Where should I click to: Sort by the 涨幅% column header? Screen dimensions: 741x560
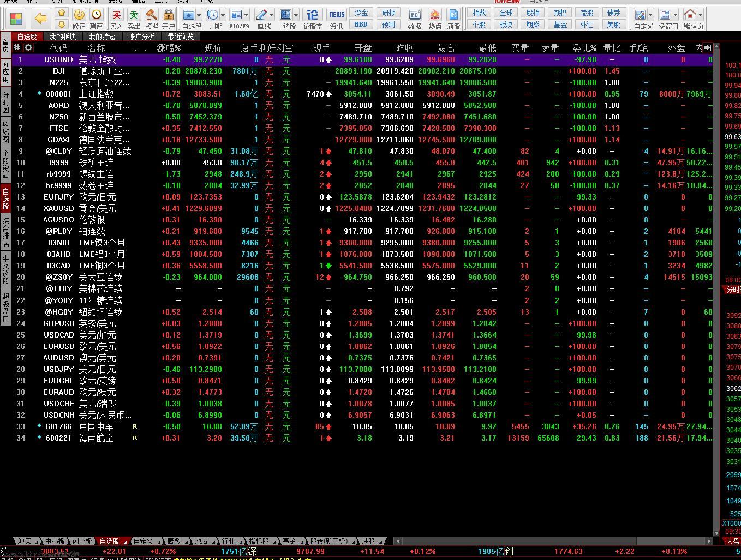169,48
